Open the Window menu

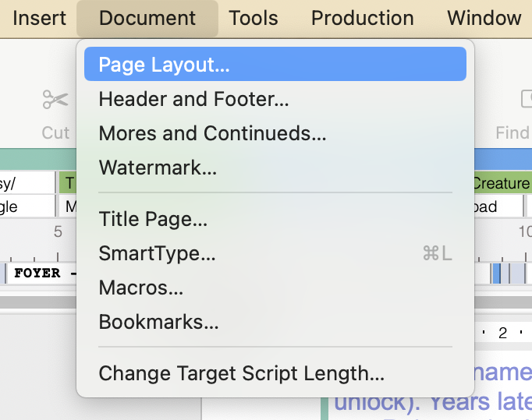(484, 18)
